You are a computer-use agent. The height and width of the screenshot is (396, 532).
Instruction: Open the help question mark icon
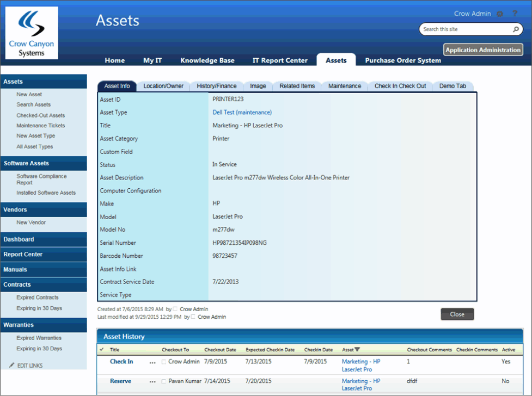515,13
